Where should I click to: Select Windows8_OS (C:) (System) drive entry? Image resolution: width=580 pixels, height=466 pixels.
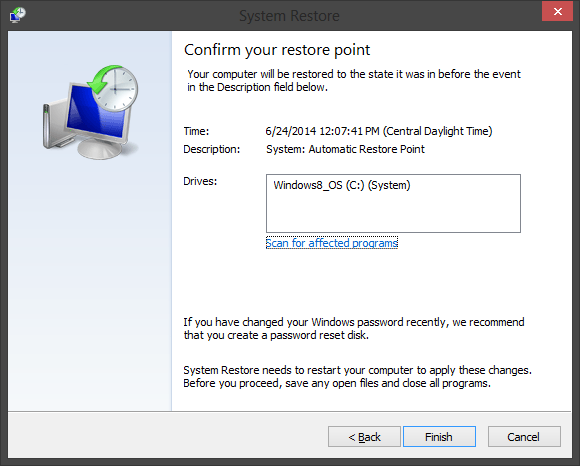[x=342, y=185]
